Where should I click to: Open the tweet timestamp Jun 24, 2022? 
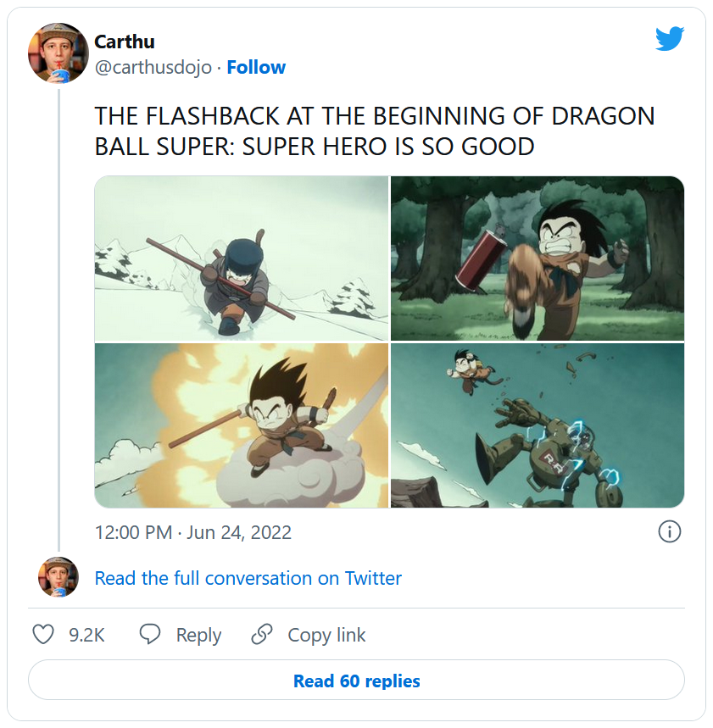(x=192, y=532)
